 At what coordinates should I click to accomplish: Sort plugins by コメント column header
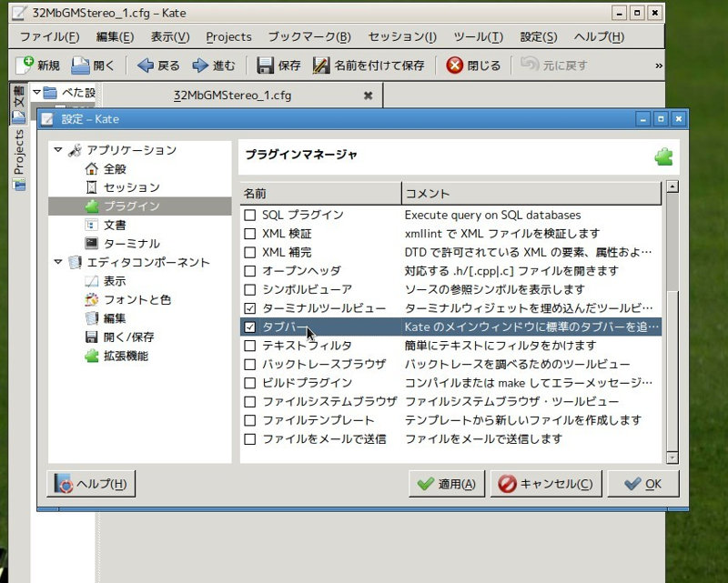(x=531, y=194)
